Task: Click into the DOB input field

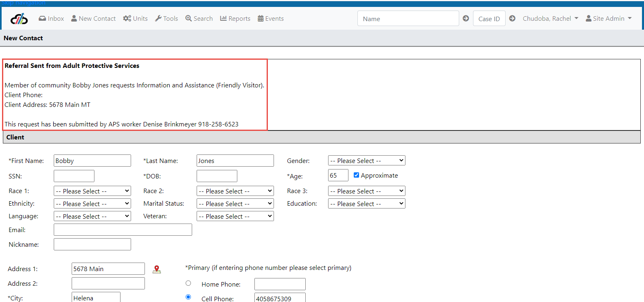Action: click(217, 176)
